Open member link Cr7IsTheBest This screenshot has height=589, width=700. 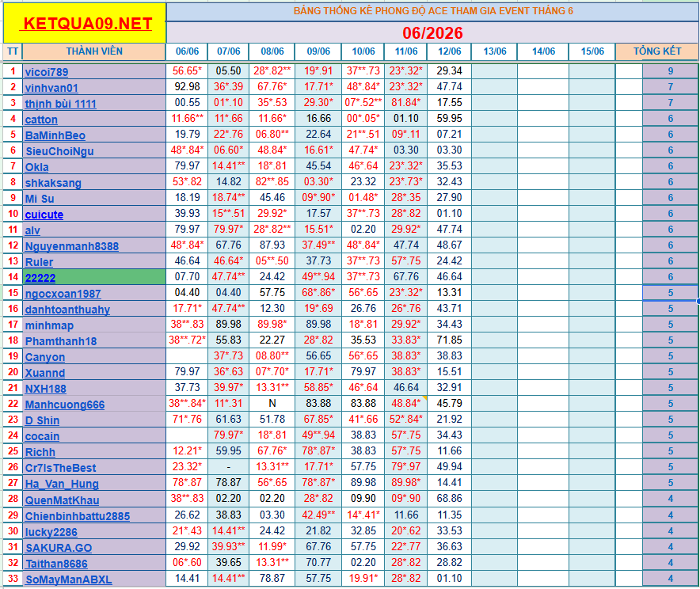click(x=60, y=468)
